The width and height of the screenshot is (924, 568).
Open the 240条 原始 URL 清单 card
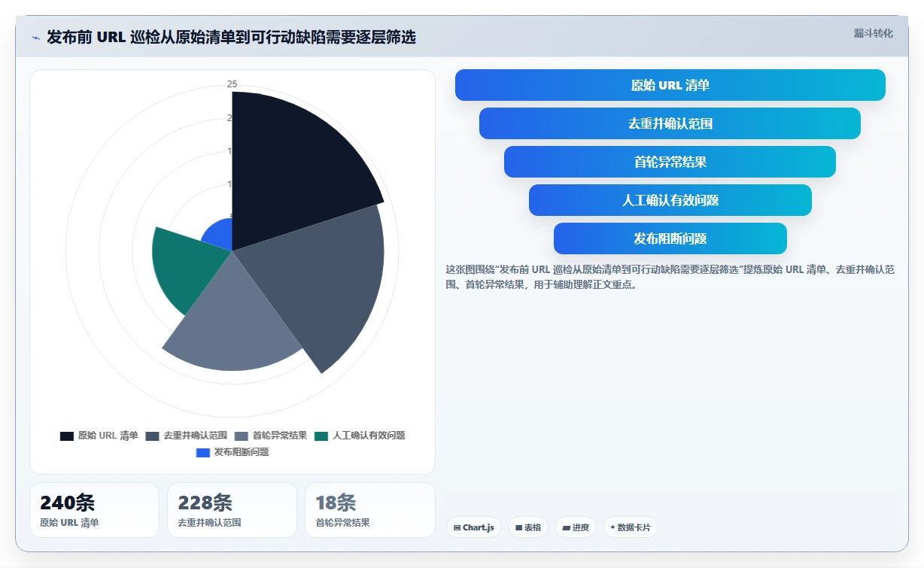(94, 510)
